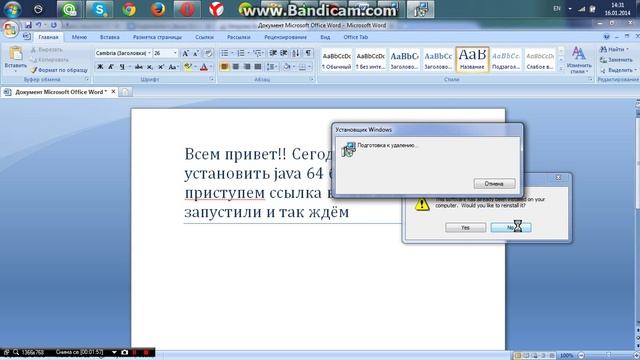
Task: Toggle italic К formatting
Action: click(x=111, y=67)
